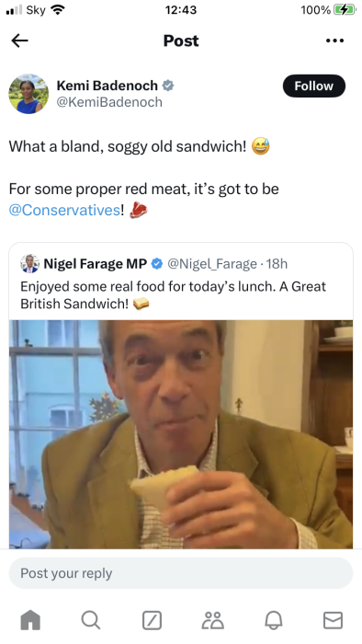Open Nigel Farage's small avatar
Screen dimensions: 362x644
pyautogui.click(x=30, y=264)
